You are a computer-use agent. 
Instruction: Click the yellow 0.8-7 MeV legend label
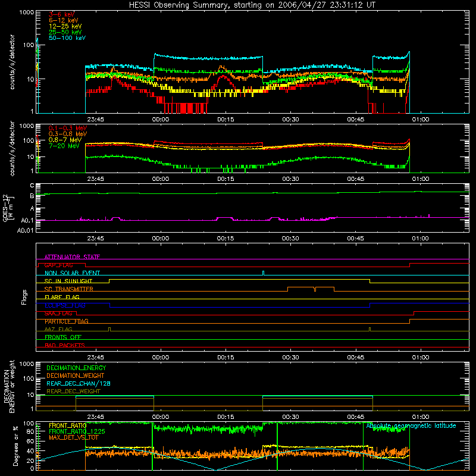pyautogui.click(x=65, y=140)
